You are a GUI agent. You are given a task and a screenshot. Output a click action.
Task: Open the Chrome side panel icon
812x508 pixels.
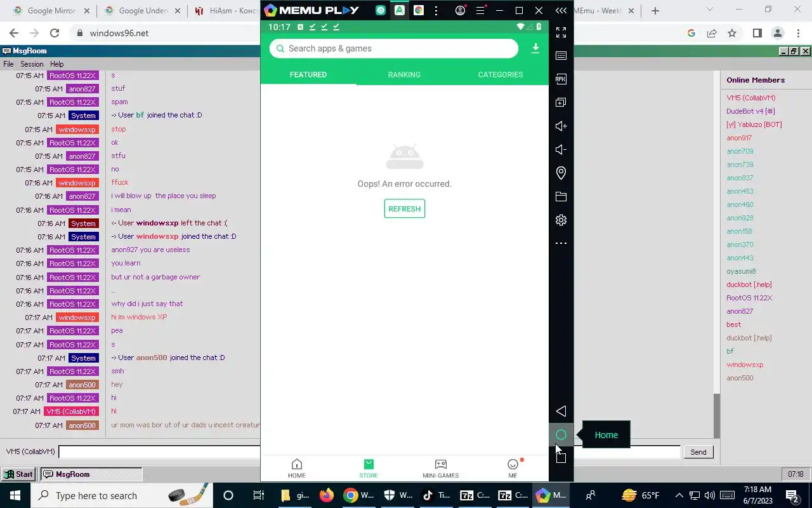point(757,33)
